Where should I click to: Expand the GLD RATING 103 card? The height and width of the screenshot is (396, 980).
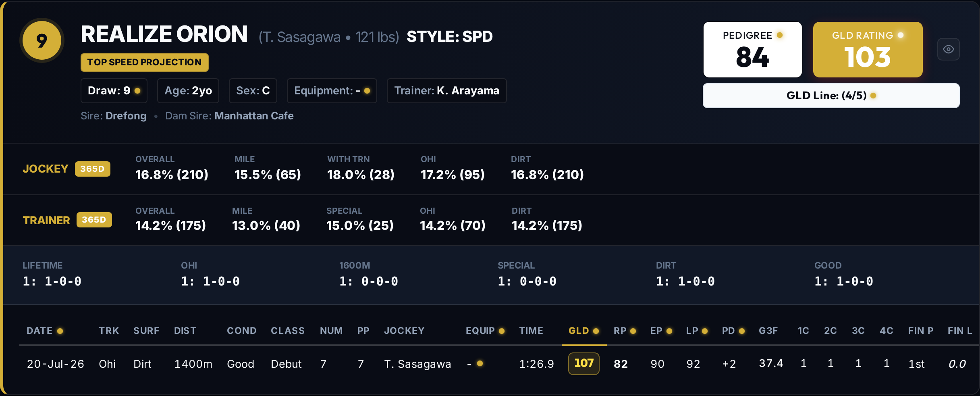tap(868, 50)
